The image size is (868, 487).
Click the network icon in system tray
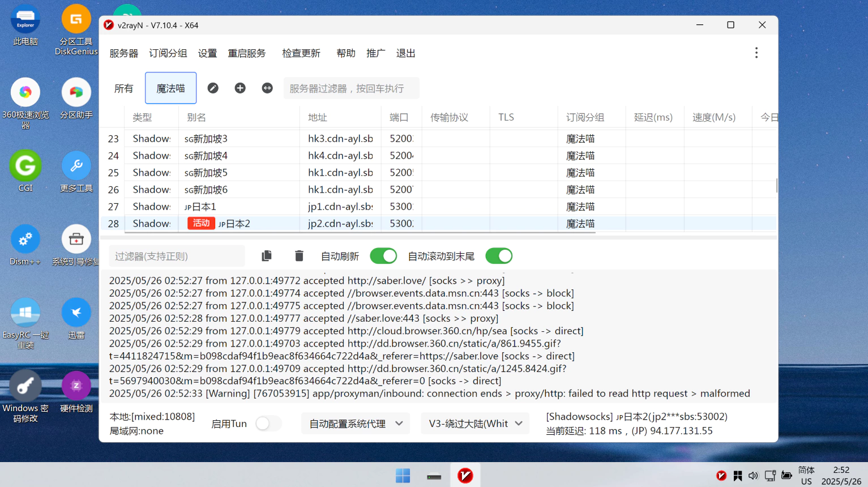(770, 476)
